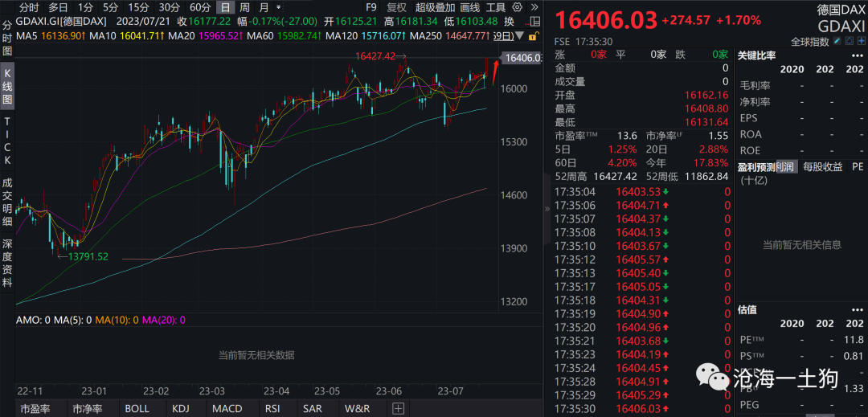The height and width of the screenshot is (417, 868).
Task: Select the 周 weekly period
Action: pos(244,8)
